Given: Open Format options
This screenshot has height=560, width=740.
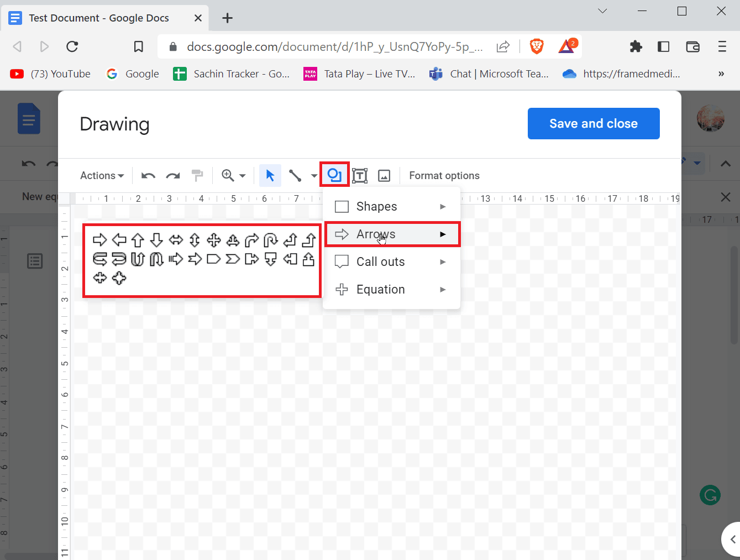Looking at the screenshot, I should 444,175.
